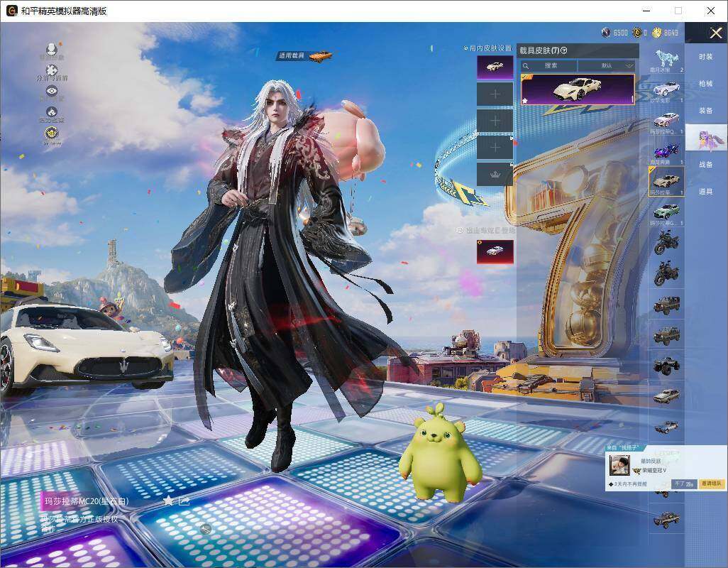
Task: Select the monster truck vehicle icon
Action: (666, 365)
